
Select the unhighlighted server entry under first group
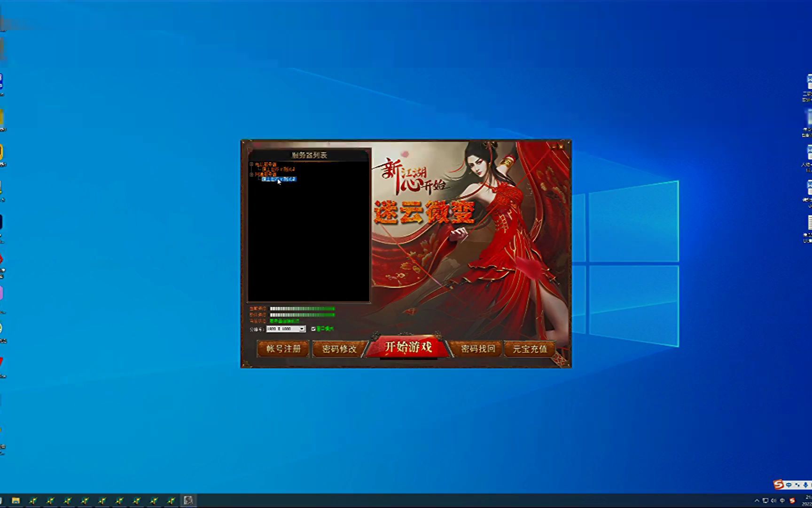(x=278, y=169)
